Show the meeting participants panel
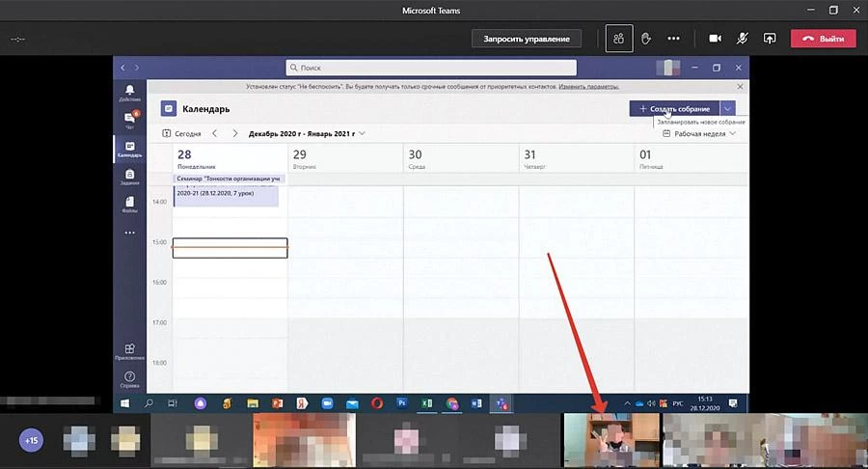 click(x=619, y=39)
